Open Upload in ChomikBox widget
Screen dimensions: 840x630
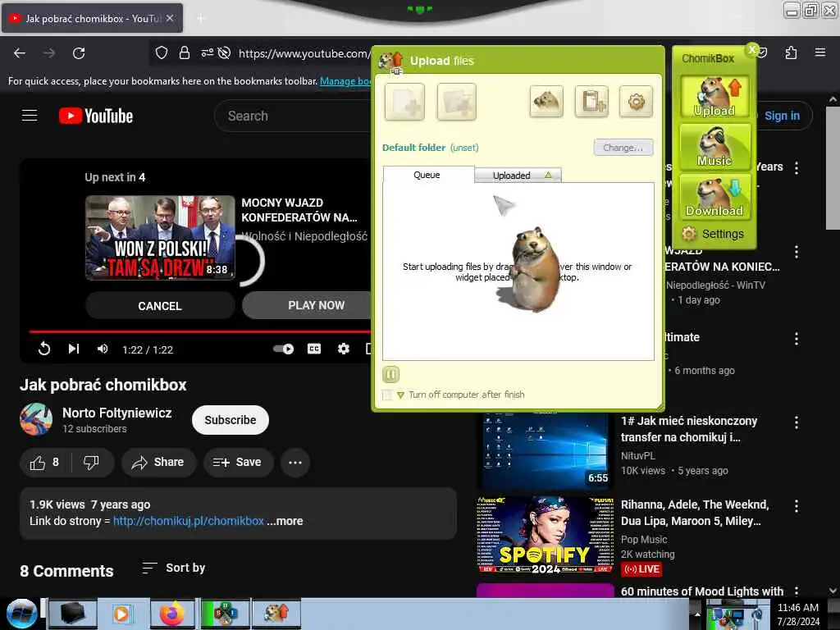tap(714, 97)
